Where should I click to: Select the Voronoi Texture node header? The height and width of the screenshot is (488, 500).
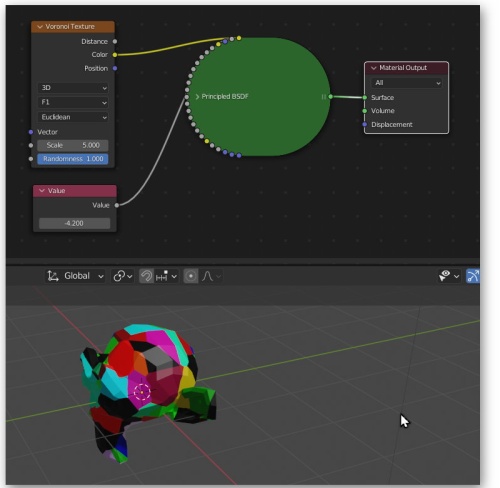(x=73, y=27)
